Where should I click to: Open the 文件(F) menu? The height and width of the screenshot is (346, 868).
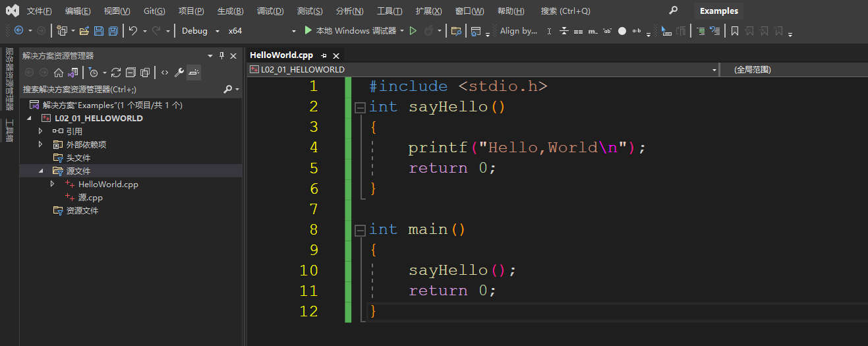coord(40,11)
